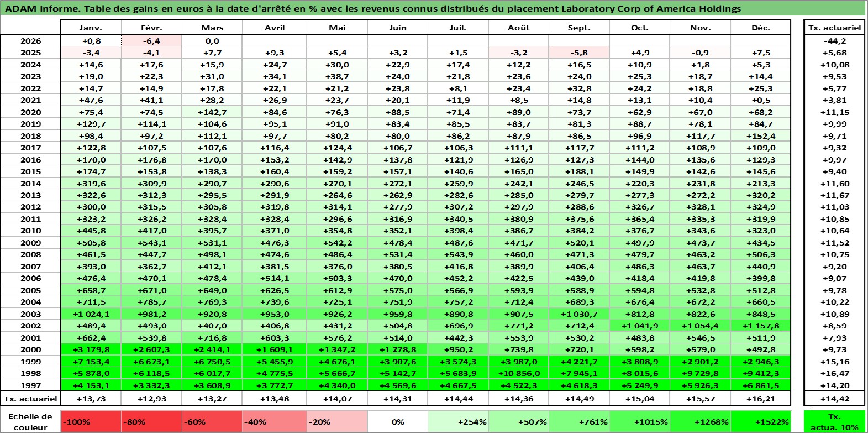
Task: Click the 'Tx. actuariel' right column header
Action: coord(834,28)
